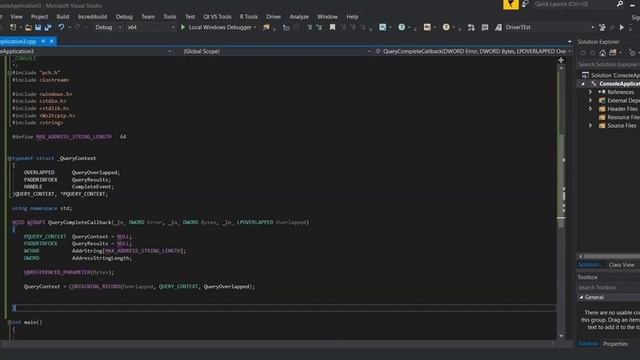Open the Project menu
Screen dimensions: 640x360
point(39,17)
